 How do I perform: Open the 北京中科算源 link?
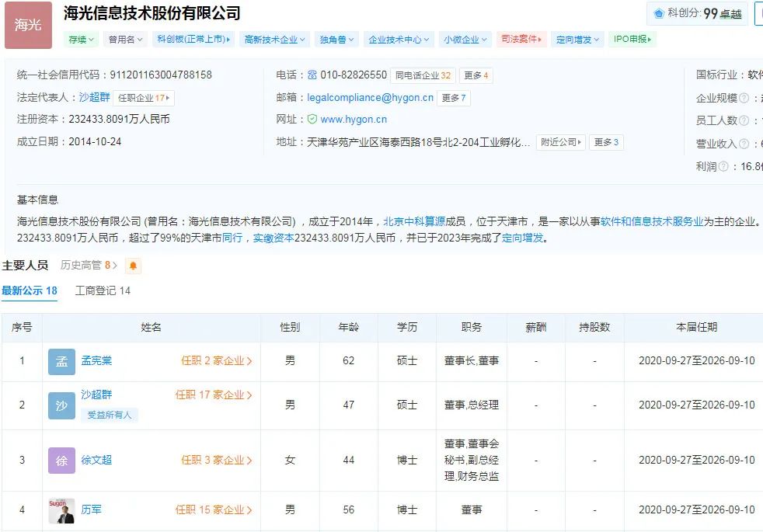coord(414,222)
